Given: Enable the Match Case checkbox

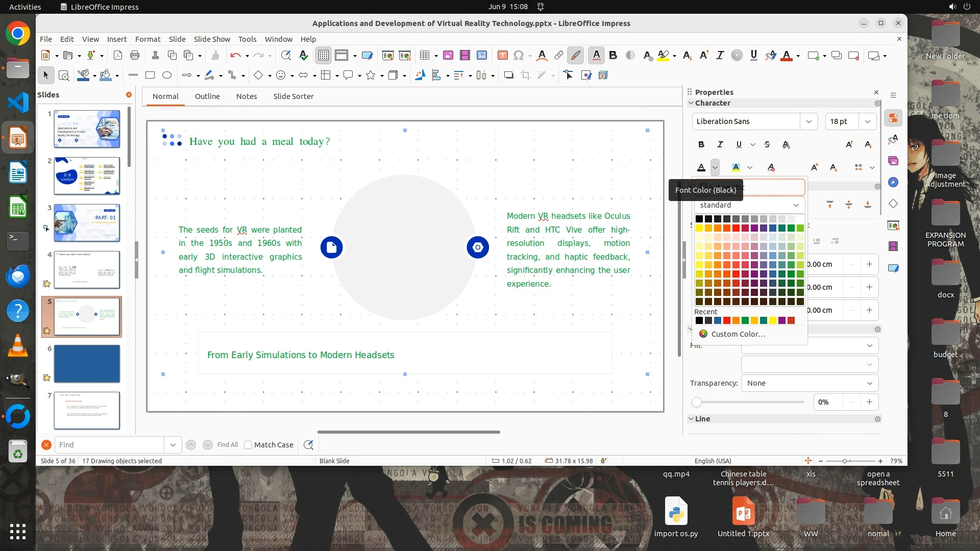Looking at the screenshot, I should tap(248, 445).
